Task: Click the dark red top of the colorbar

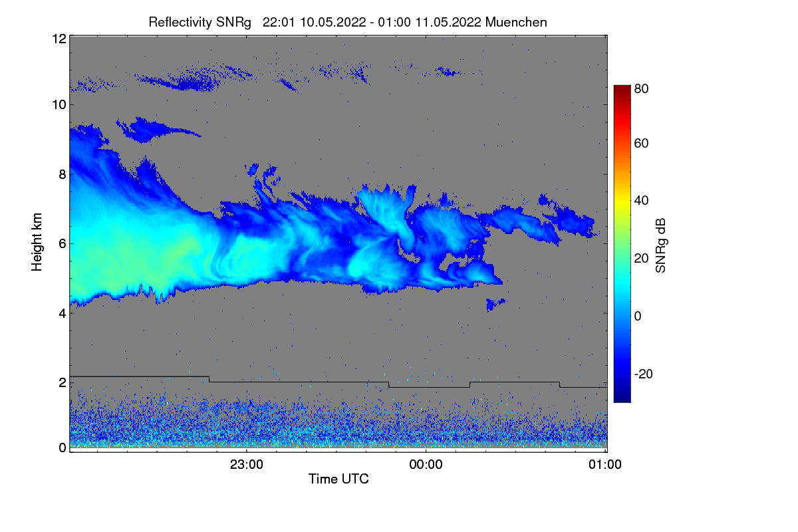Action: click(x=622, y=89)
